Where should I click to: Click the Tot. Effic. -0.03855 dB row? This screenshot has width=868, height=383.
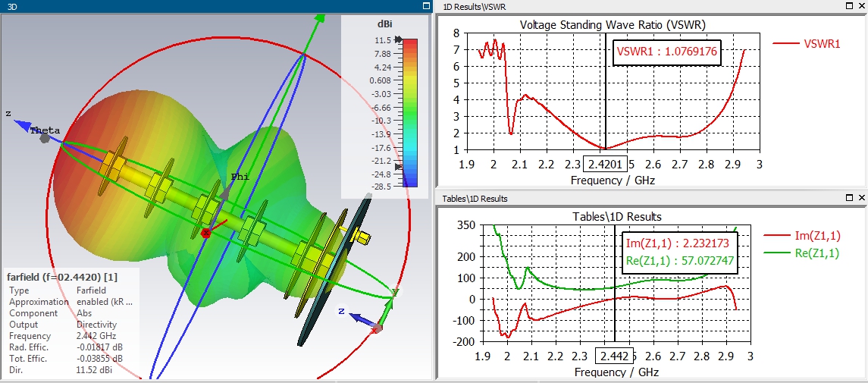[x=66, y=359]
